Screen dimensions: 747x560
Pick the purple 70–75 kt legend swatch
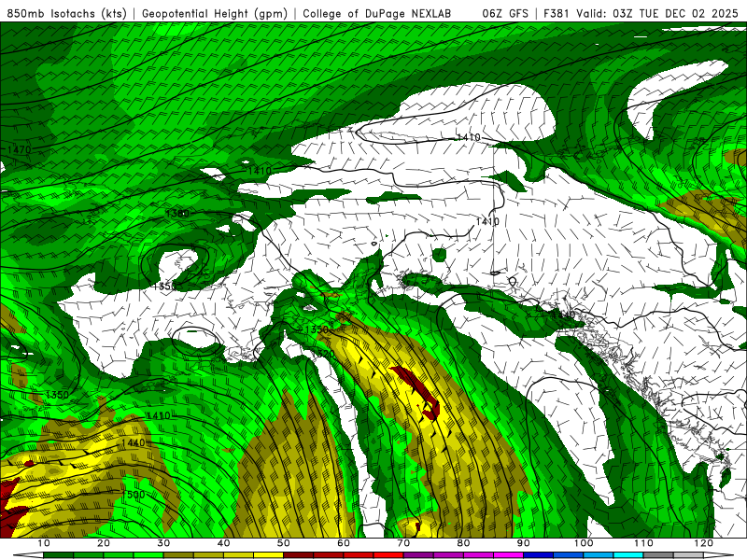(x=418, y=555)
